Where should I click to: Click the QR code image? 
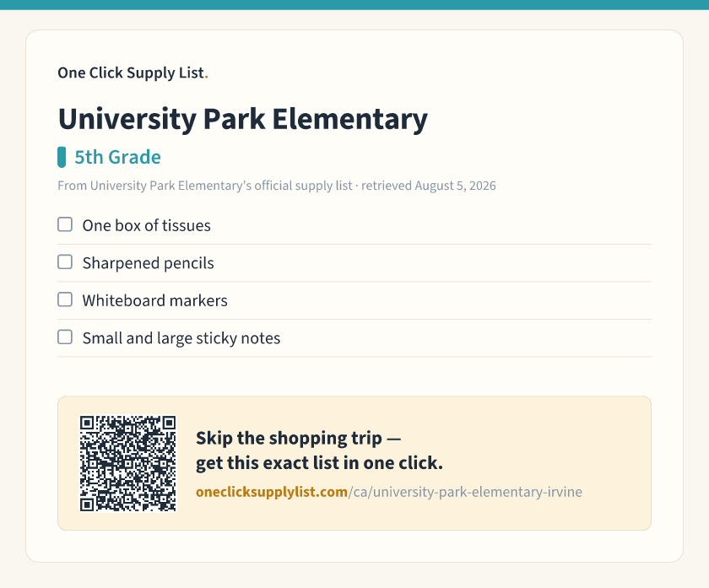pos(128,464)
